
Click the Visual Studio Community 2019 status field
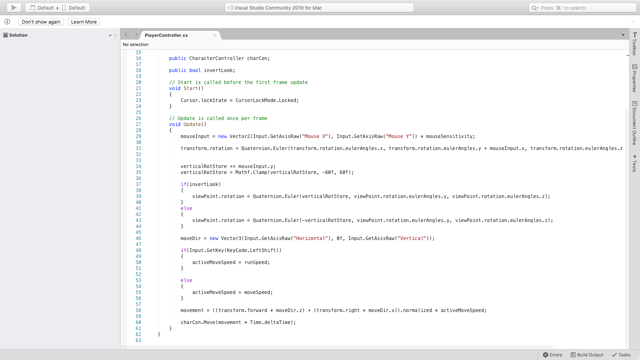pyautogui.click(x=319, y=8)
